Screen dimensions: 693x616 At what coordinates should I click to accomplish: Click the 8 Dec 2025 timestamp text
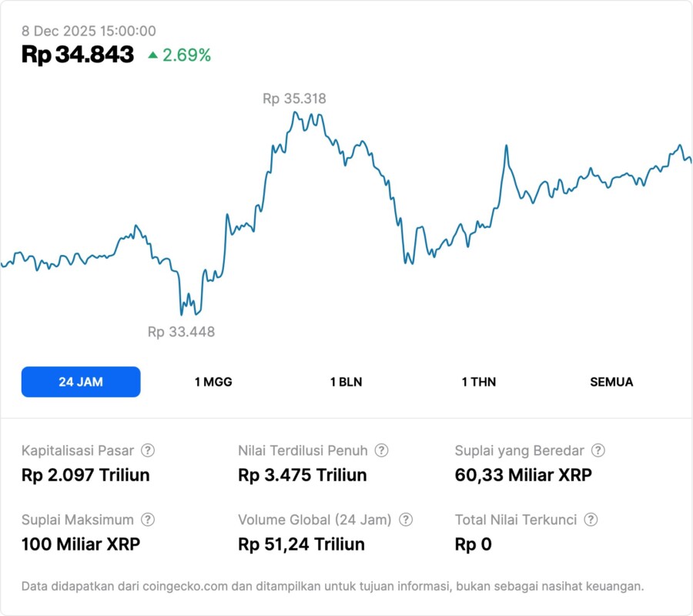tap(89, 32)
